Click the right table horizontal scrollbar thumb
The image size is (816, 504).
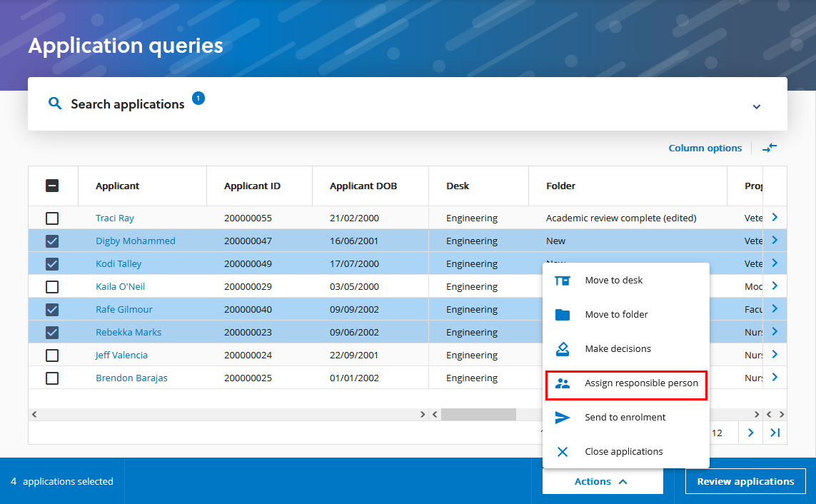coord(478,415)
